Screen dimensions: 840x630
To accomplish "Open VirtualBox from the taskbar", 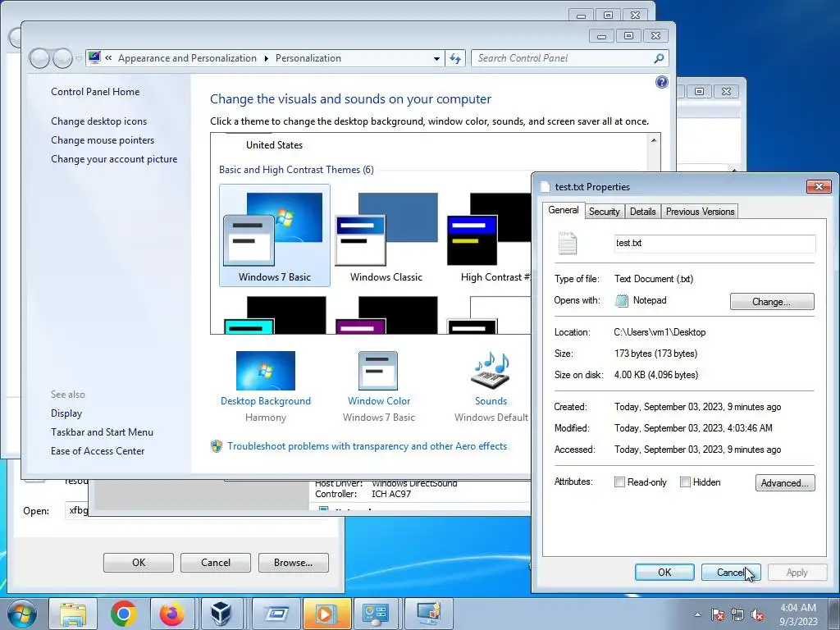I will [x=221, y=614].
